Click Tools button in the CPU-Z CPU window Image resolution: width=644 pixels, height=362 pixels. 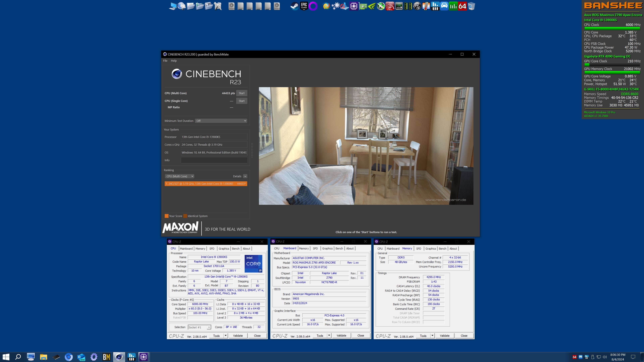[x=217, y=336]
